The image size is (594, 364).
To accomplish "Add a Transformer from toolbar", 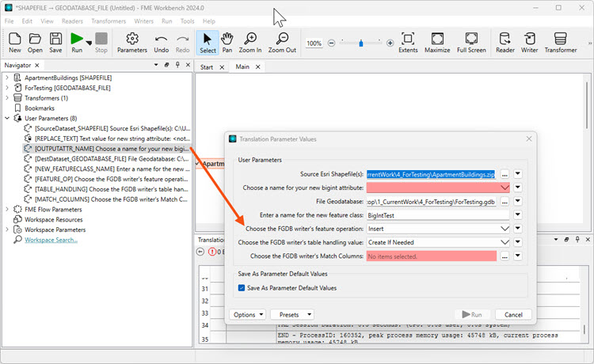I will pos(561,43).
